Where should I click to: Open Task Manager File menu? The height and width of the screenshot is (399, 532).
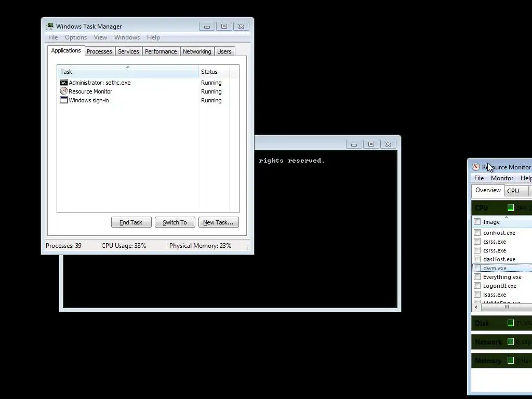[x=53, y=37]
